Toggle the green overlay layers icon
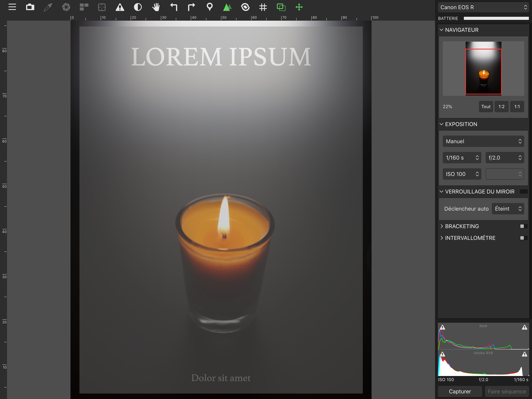The image size is (532, 399). pos(281,7)
